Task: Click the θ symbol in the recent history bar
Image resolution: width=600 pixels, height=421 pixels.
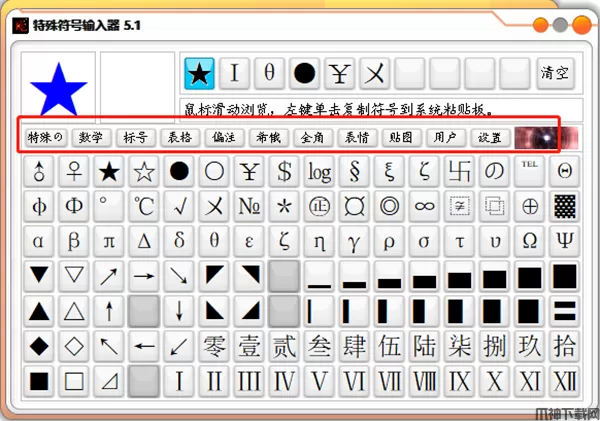Action: (x=269, y=73)
